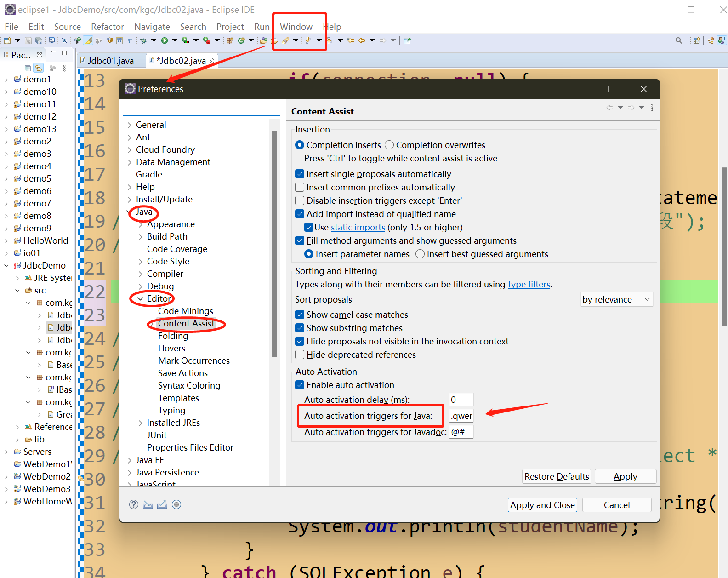Click the Preferences page menu dots icon
Viewport: 728px width, 578px height.
(x=652, y=108)
